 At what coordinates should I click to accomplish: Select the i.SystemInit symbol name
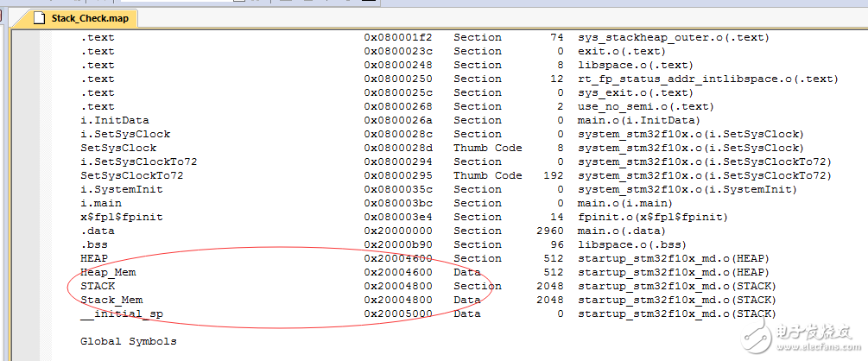[x=122, y=190]
